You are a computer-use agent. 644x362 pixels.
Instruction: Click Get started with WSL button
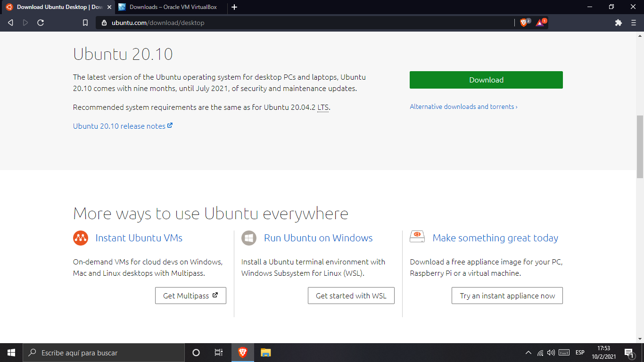351,296
